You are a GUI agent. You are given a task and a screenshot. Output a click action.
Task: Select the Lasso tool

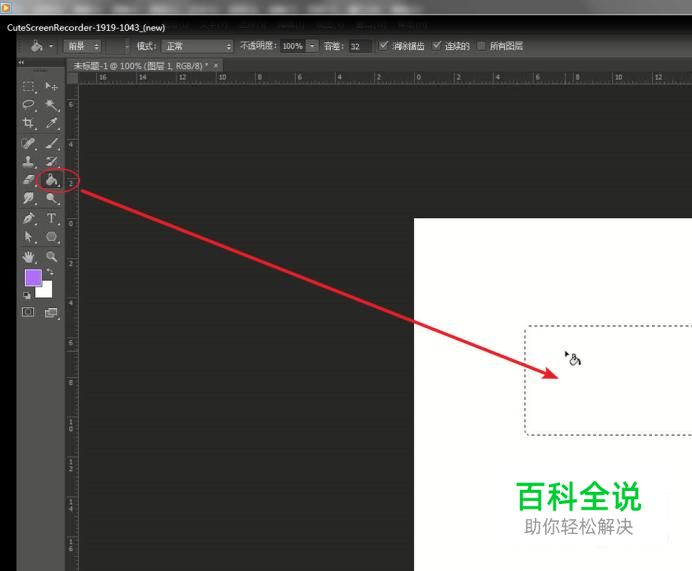29,105
